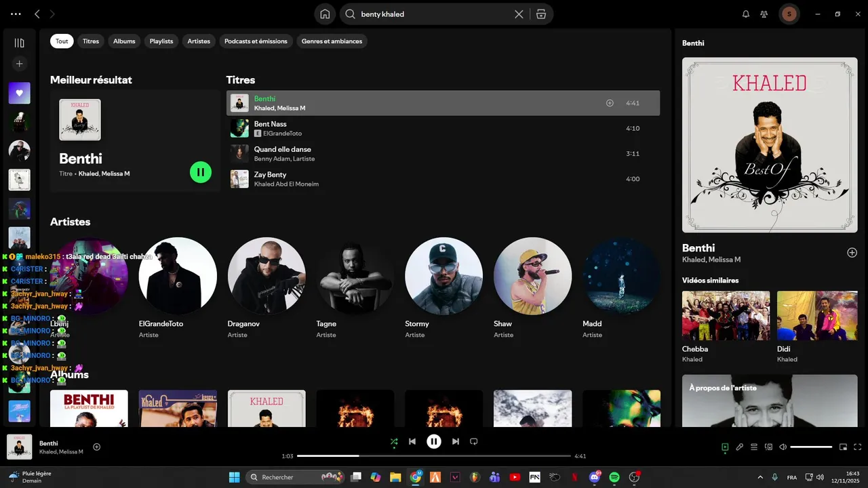
Task: Pause Benthi from the top result card
Action: tap(201, 172)
